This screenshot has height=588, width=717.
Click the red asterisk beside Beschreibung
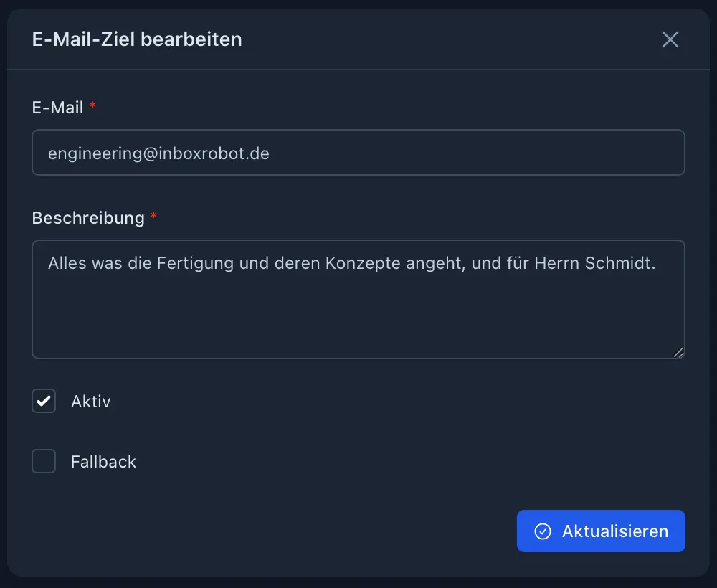coord(153,218)
